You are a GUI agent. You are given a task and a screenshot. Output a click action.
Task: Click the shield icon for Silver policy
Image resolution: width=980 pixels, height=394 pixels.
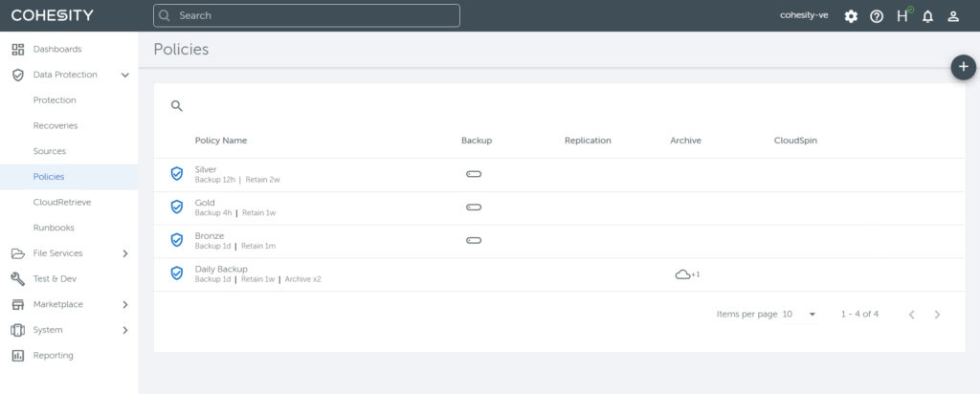click(177, 174)
